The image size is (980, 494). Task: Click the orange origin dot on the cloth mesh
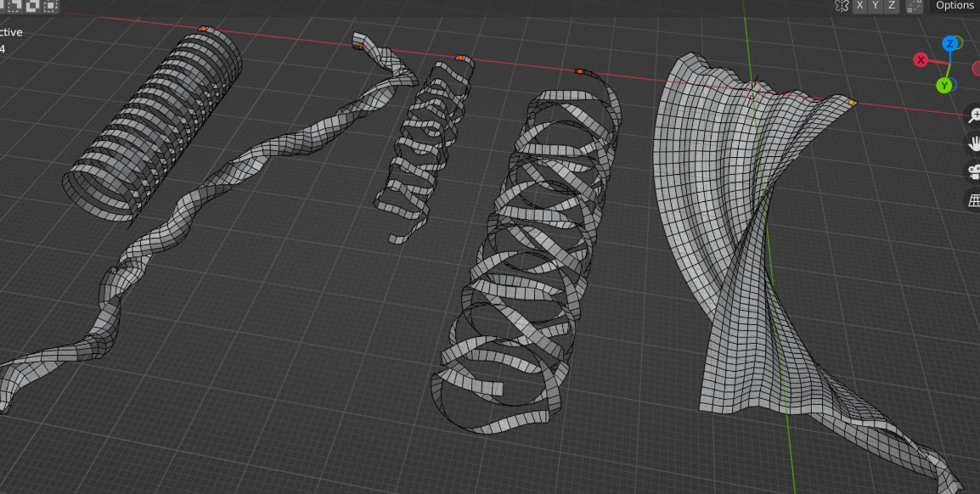pyautogui.click(x=849, y=102)
